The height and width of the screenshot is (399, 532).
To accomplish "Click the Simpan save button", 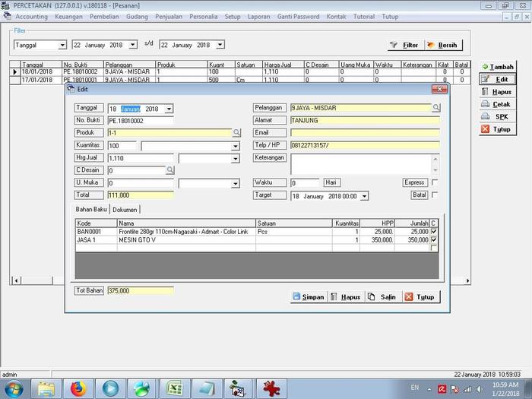I will point(309,297).
